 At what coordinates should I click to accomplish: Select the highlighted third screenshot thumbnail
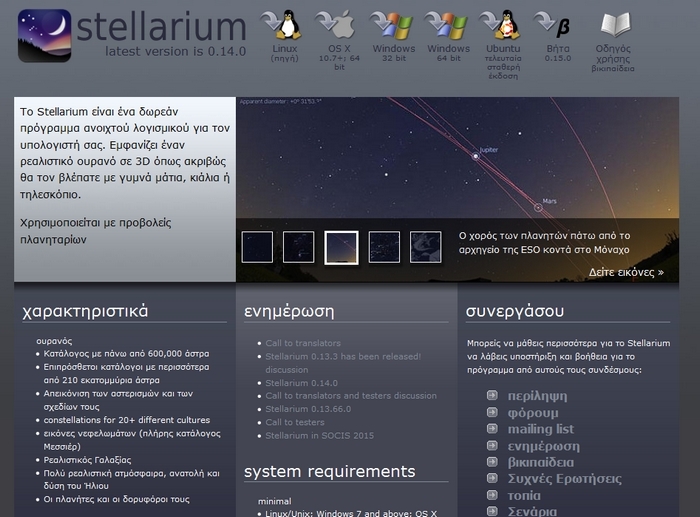tap(341, 248)
